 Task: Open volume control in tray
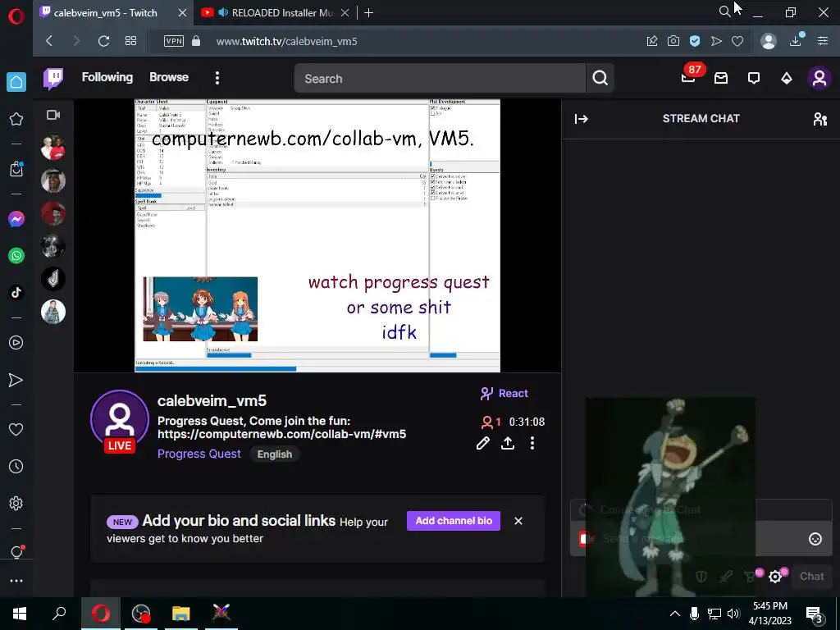[734, 614]
